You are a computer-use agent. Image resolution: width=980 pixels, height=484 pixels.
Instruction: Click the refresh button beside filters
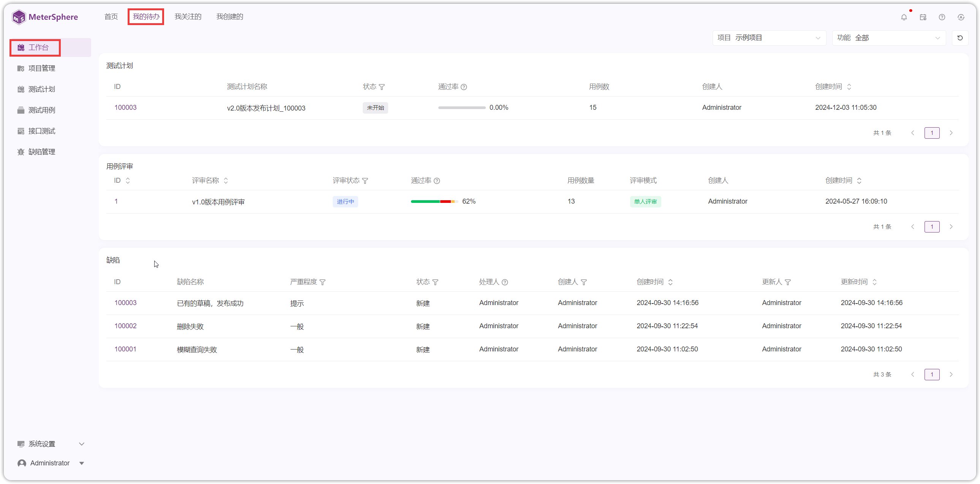[x=960, y=38]
